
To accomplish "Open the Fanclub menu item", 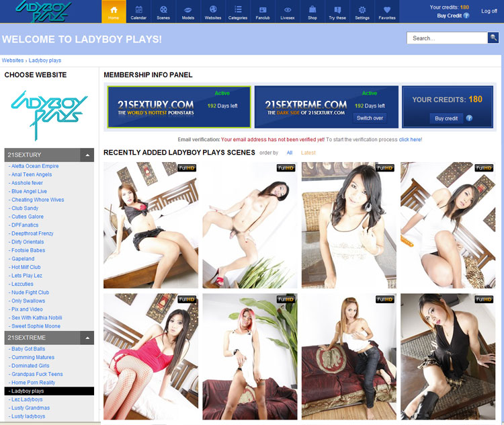I will (263, 11).
